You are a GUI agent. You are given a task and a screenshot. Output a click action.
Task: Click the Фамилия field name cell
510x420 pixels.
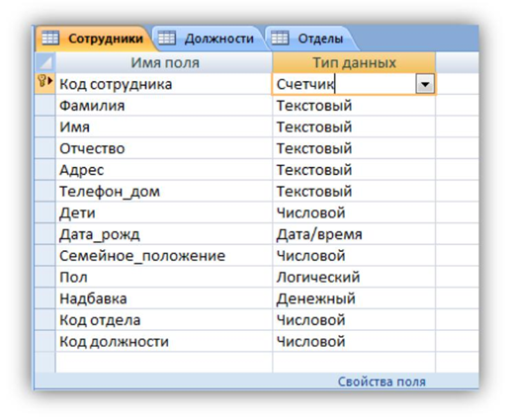(164, 106)
